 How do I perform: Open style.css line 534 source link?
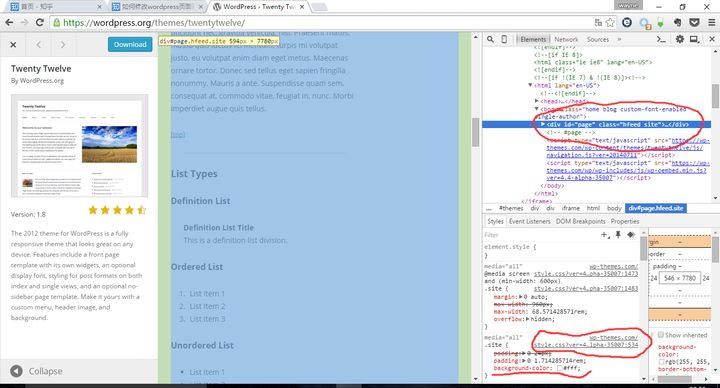tap(586, 345)
